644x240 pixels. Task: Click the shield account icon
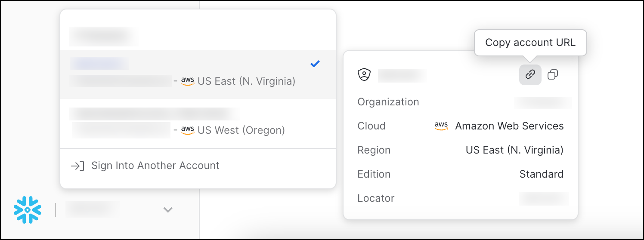364,75
